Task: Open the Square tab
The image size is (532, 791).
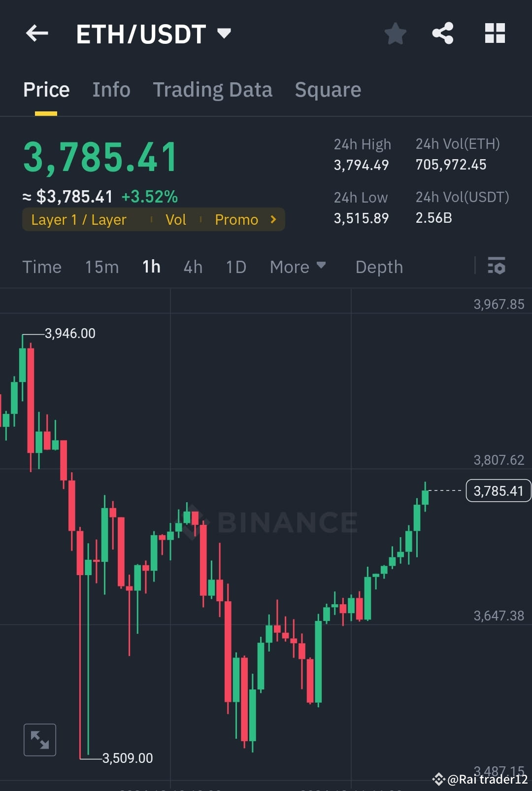Action: click(328, 89)
